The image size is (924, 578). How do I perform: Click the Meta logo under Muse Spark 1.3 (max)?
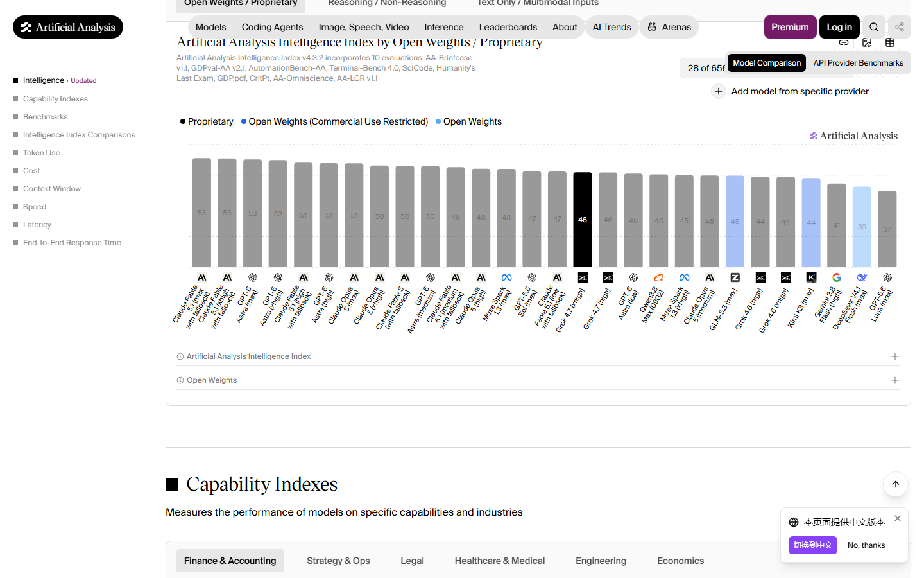[x=507, y=277]
